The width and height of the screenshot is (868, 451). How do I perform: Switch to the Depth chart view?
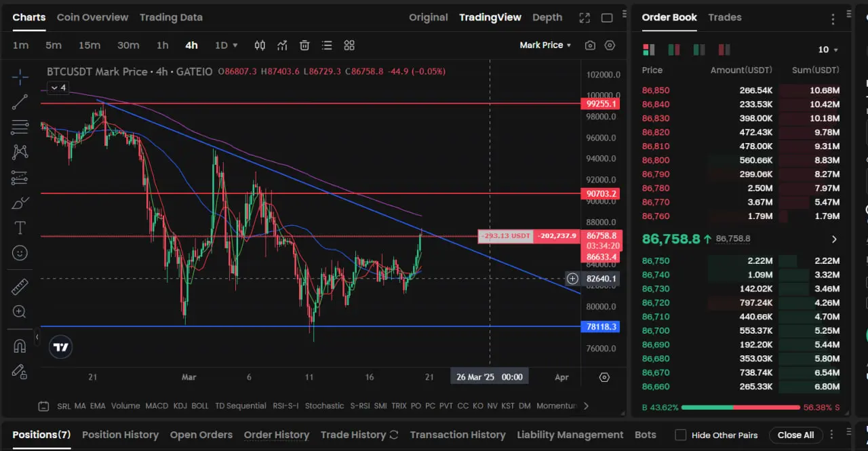547,17
